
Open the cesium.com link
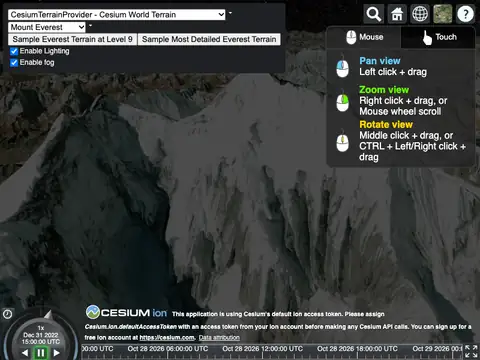click(167, 337)
